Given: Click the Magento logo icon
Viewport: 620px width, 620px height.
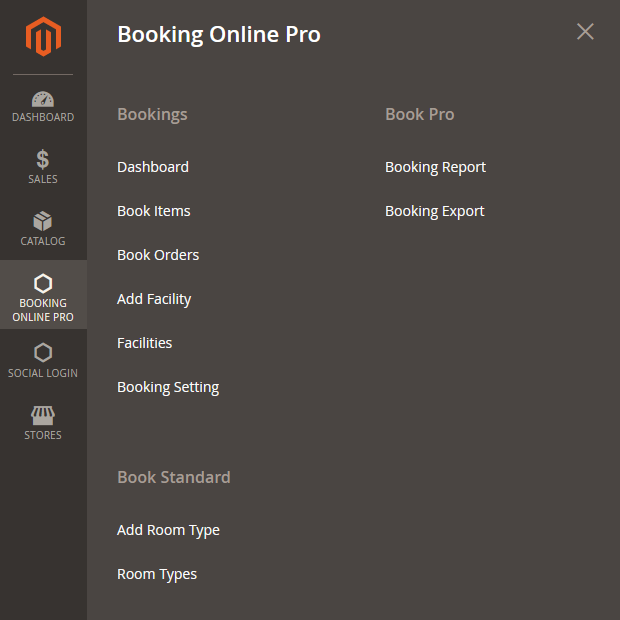Looking at the screenshot, I should 43,37.
